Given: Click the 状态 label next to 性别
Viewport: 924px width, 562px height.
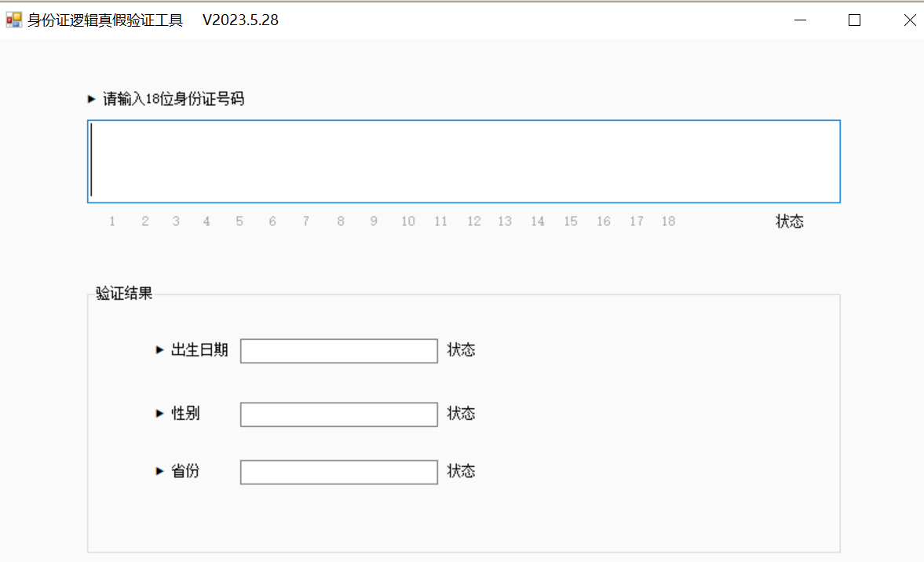Looking at the screenshot, I should click(x=461, y=414).
